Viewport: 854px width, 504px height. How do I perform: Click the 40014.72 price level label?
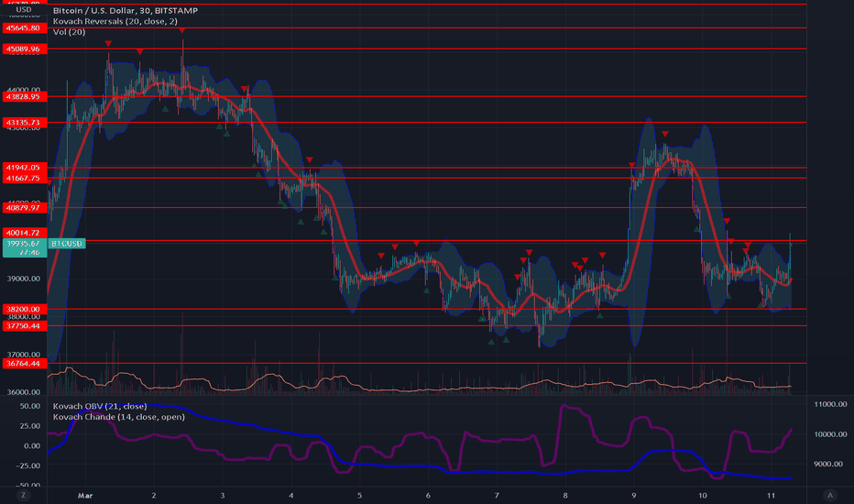[x=25, y=233]
